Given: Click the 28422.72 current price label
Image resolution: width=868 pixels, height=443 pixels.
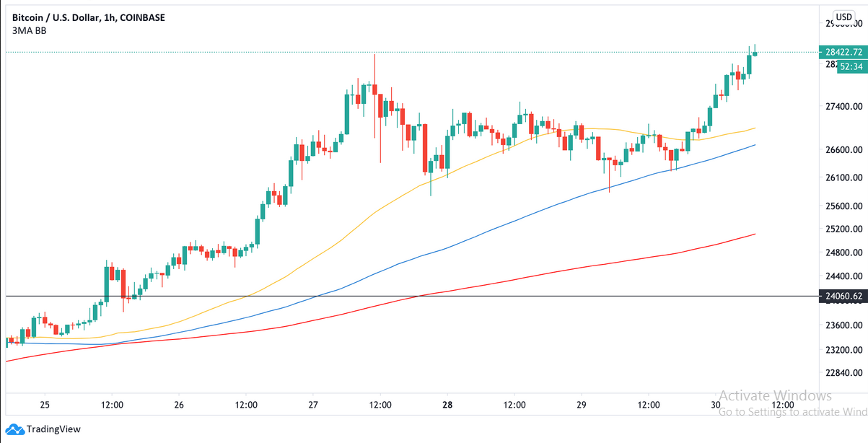Looking at the screenshot, I should pos(843,52).
